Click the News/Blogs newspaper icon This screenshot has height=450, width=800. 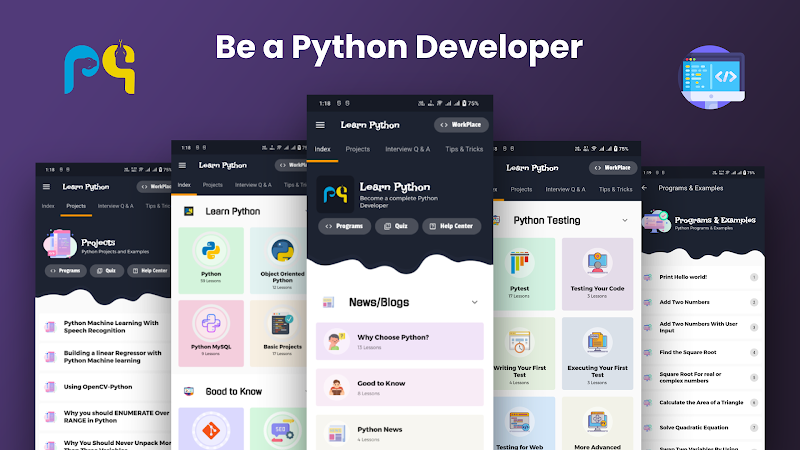click(328, 303)
